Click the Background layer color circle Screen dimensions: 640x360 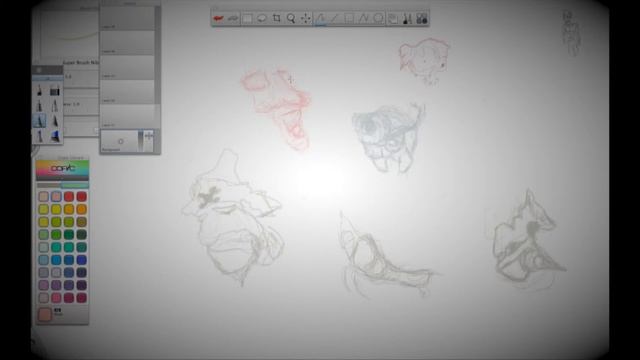[x=121, y=141]
